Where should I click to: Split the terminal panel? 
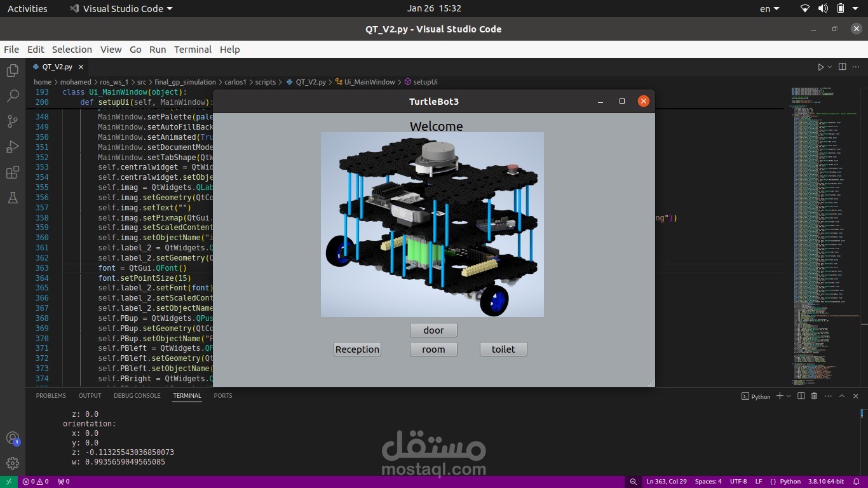coord(801,396)
